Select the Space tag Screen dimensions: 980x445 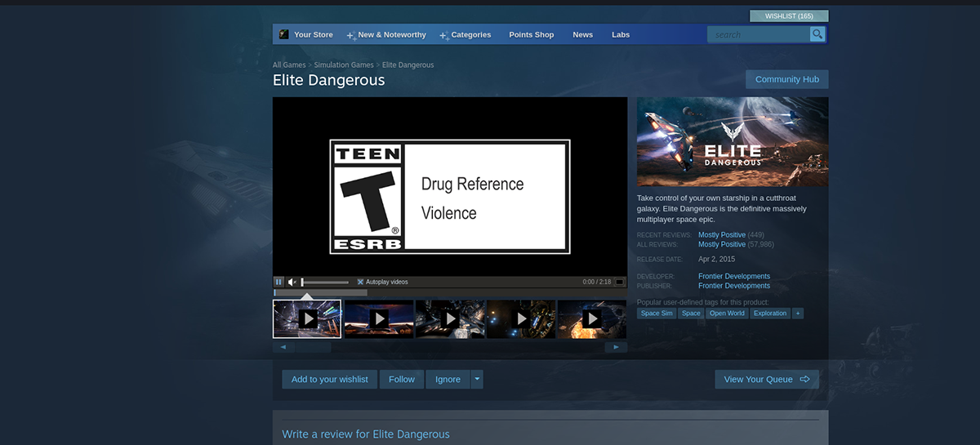click(691, 314)
